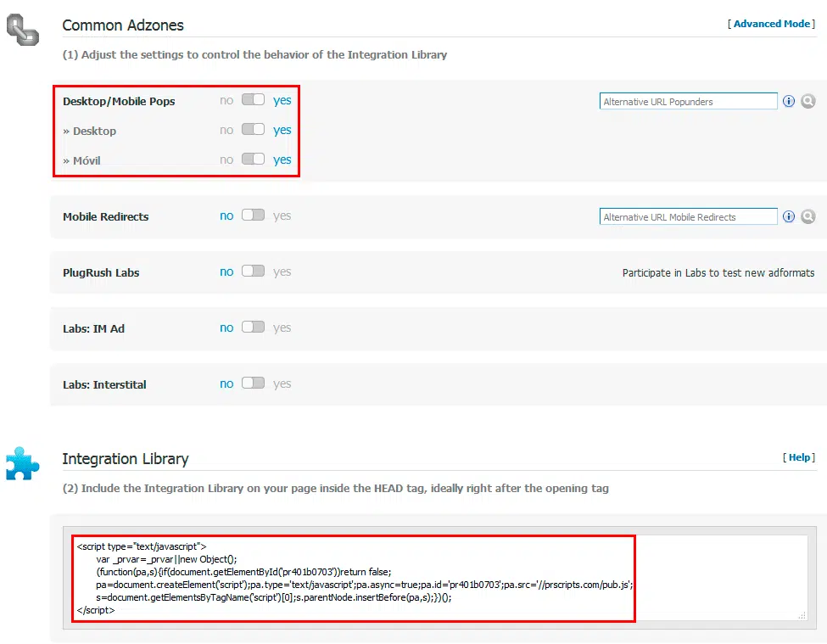Click the '» Desktop' label

click(x=89, y=131)
